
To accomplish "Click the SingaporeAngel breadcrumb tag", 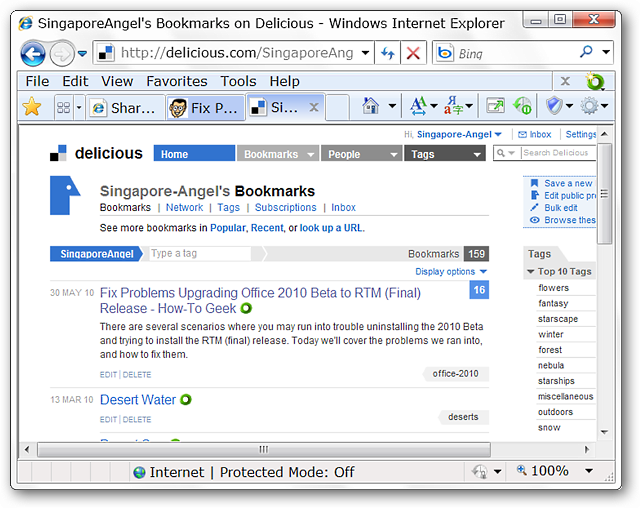I will 97,254.
